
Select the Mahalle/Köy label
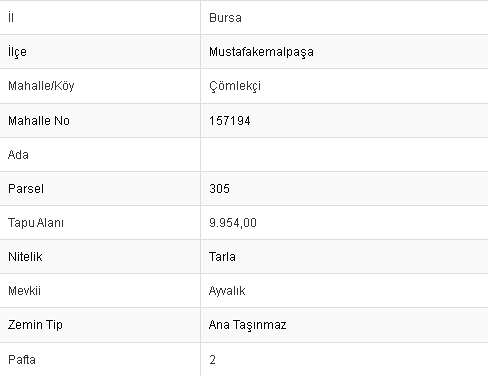pyautogui.click(x=41, y=86)
